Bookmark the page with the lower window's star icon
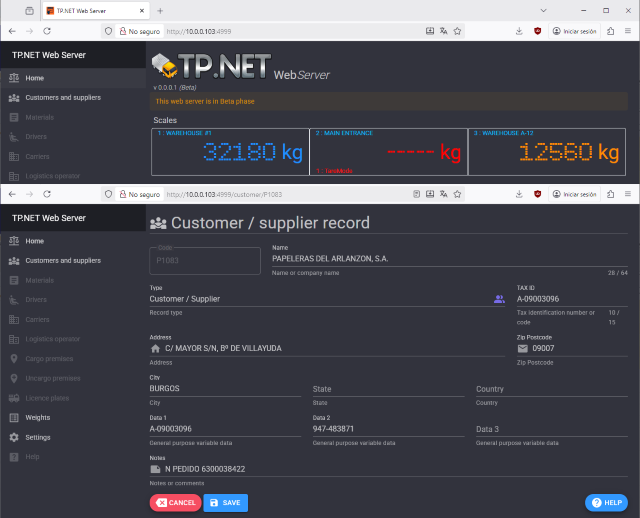This screenshot has width=640, height=518. [x=458, y=194]
